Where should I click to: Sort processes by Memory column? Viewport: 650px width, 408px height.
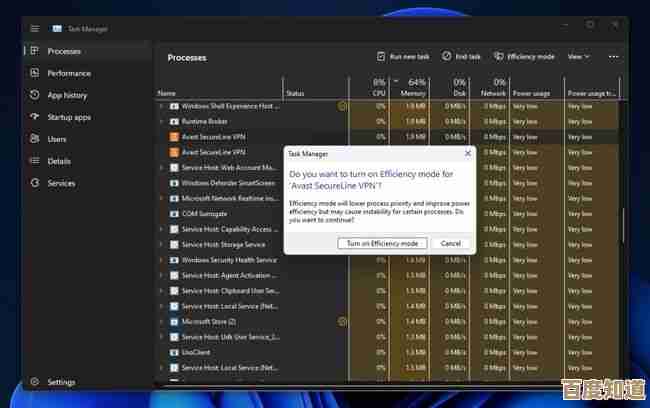(x=415, y=88)
